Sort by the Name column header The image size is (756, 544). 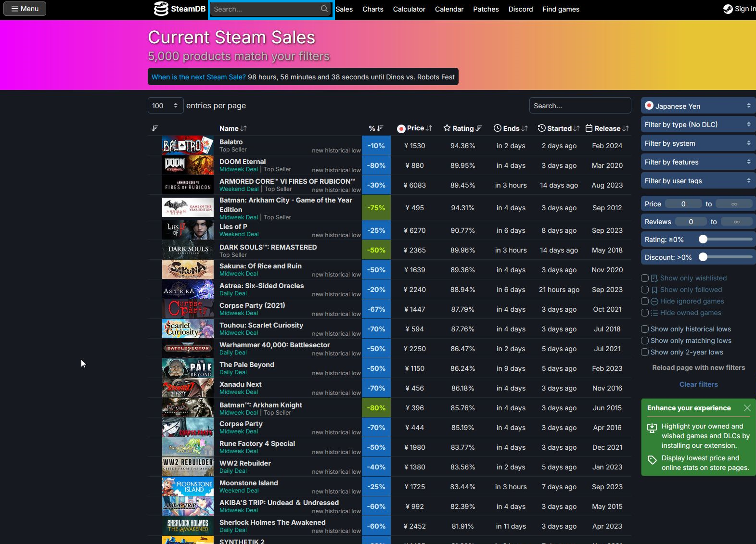pyautogui.click(x=233, y=128)
